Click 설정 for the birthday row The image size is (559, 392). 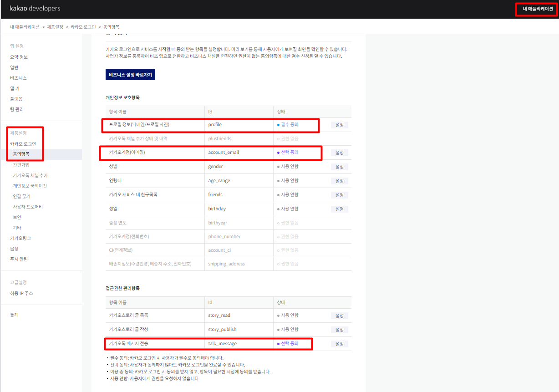pyautogui.click(x=340, y=209)
